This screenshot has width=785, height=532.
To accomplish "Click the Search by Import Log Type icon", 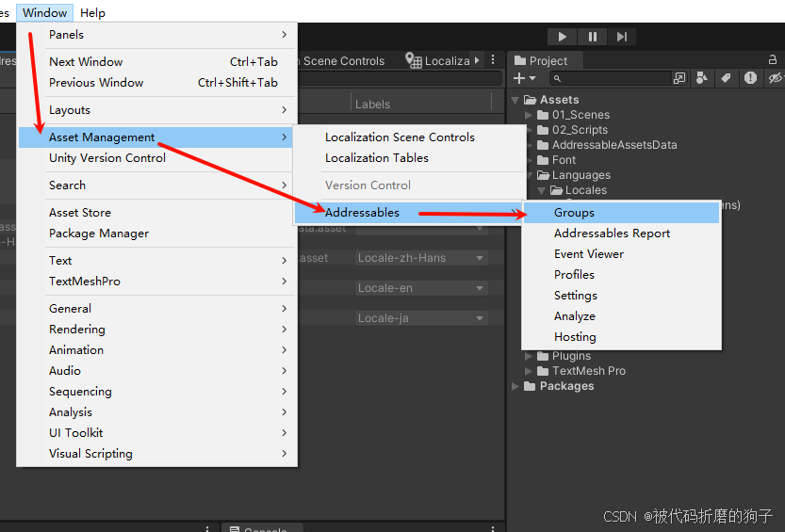I will tap(750, 78).
